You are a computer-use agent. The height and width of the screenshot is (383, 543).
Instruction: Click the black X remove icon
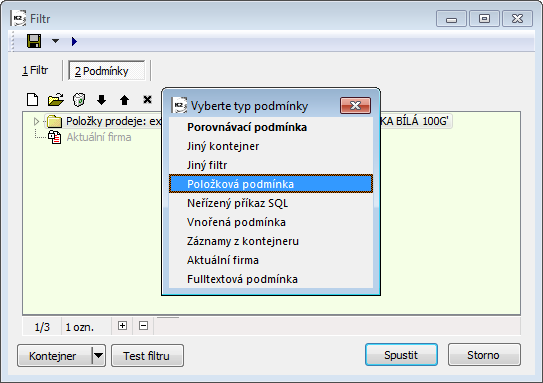tap(148, 100)
